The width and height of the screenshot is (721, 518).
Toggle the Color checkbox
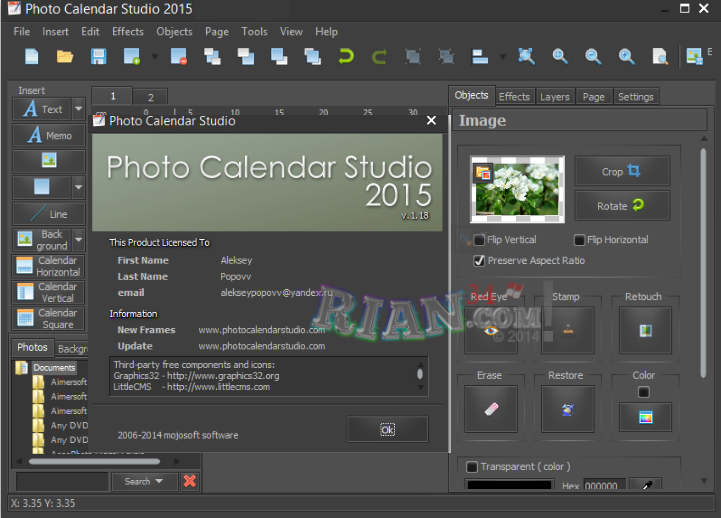(x=644, y=392)
